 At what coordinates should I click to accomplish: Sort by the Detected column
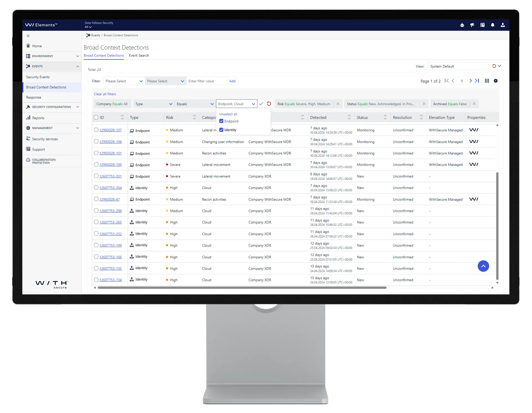pyautogui.click(x=349, y=117)
